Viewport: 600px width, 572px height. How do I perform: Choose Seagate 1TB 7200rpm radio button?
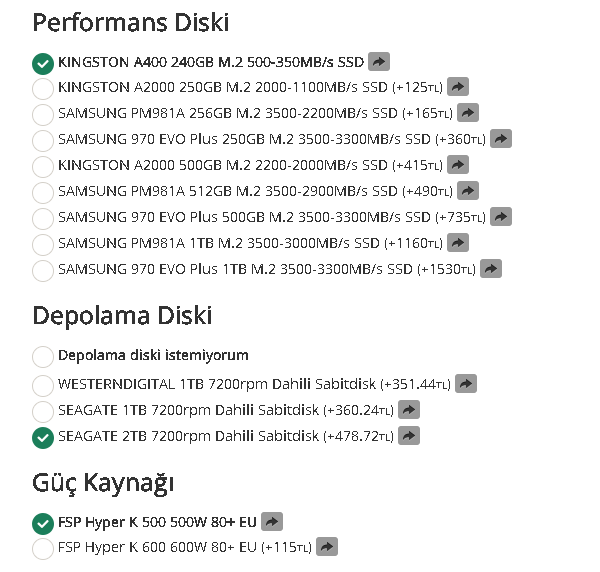click(43, 410)
